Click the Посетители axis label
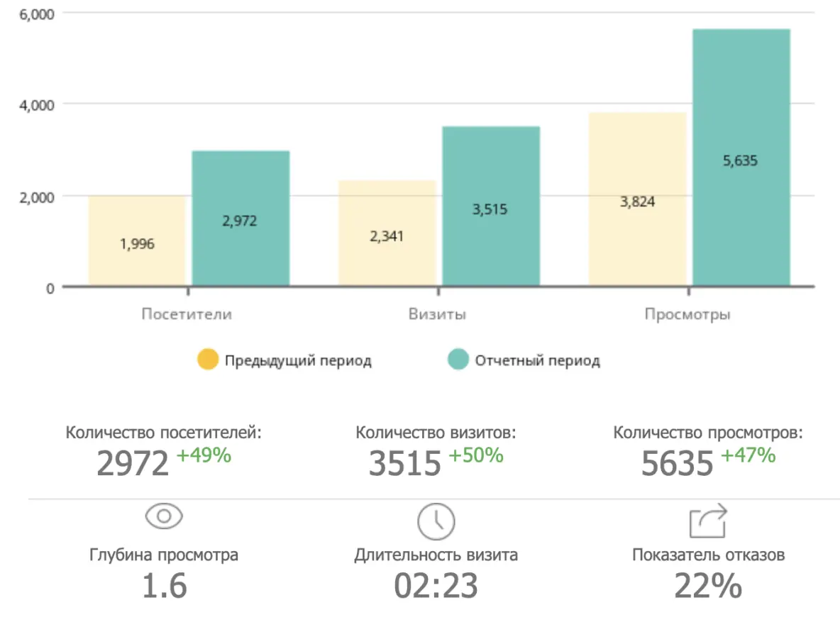The width and height of the screenshot is (840, 627). [187, 314]
